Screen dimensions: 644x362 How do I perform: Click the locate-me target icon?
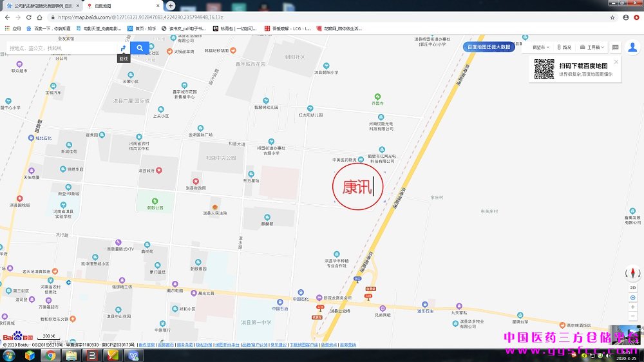click(x=632, y=298)
